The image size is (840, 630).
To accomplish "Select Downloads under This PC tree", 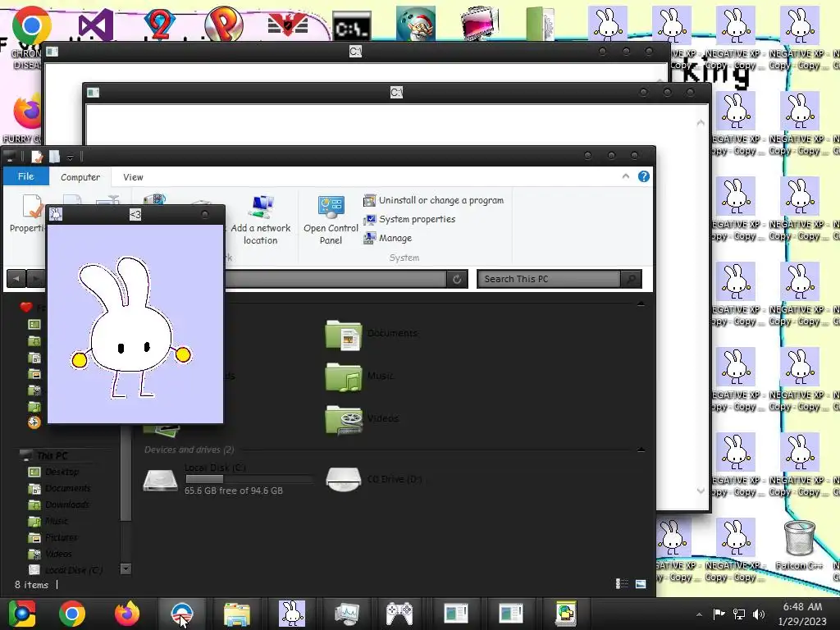I will pyautogui.click(x=67, y=504).
